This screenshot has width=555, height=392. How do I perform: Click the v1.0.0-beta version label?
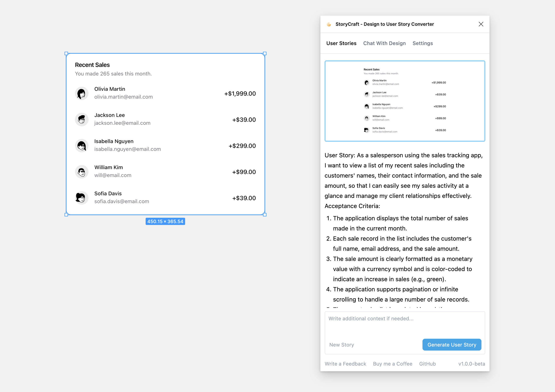pos(472,364)
